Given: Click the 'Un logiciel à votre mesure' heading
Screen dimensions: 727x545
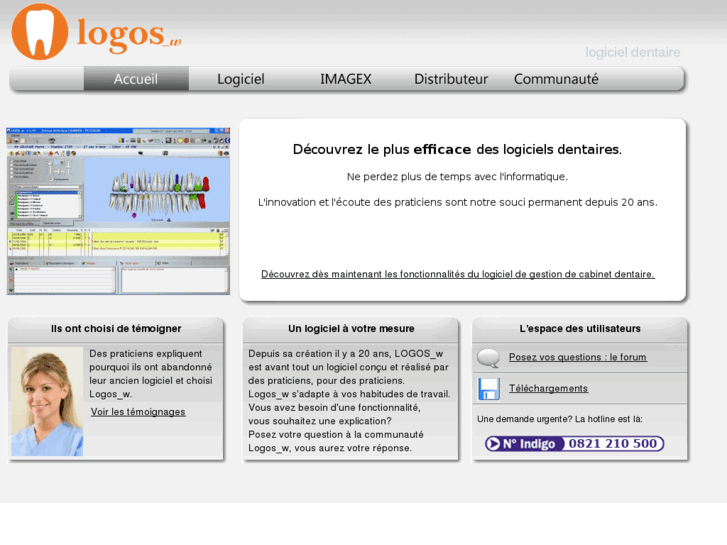Looking at the screenshot, I should click(351, 328).
